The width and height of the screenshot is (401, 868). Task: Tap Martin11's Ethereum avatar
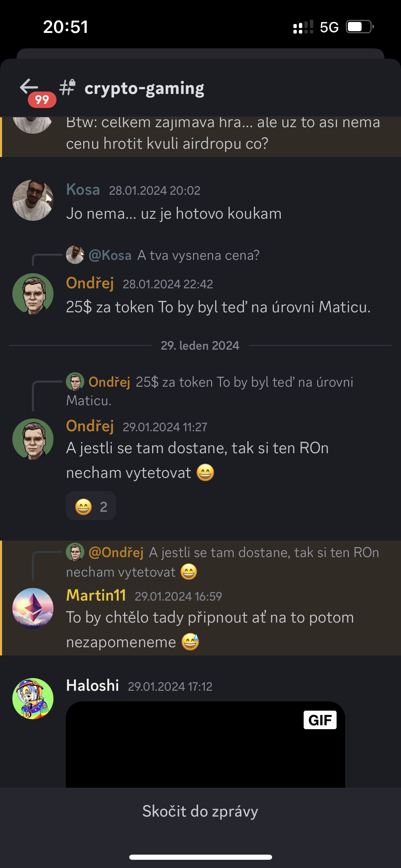point(33,608)
